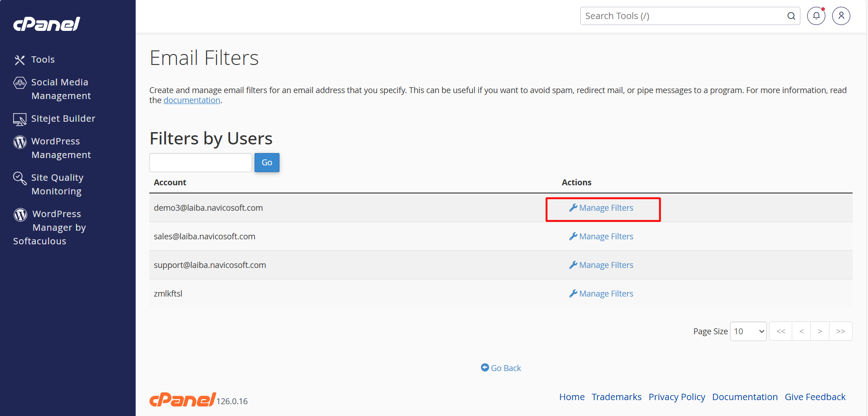
Task: Click the filter-by-users search text box
Action: point(201,163)
